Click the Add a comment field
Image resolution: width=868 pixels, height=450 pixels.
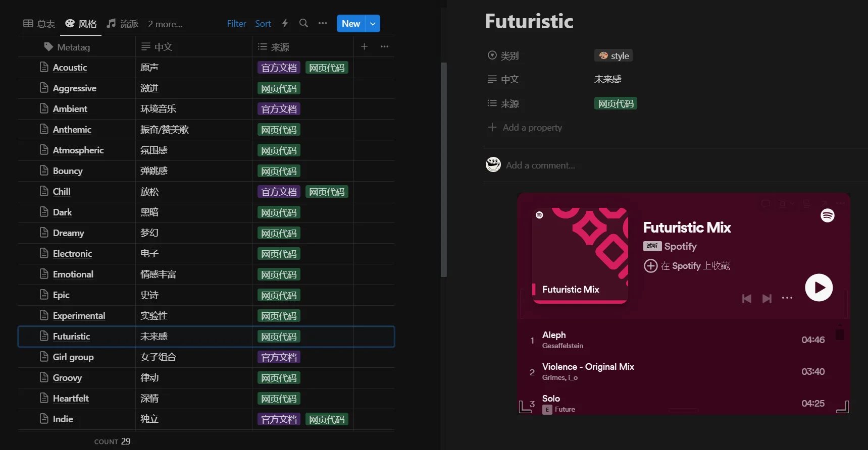(x=540, y=165)
